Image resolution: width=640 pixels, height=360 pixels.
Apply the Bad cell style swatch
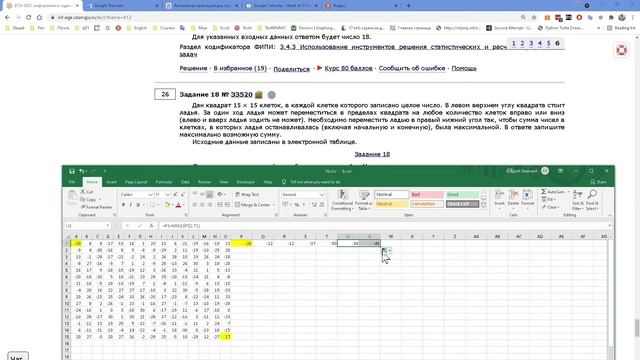(x=427, y=195)
